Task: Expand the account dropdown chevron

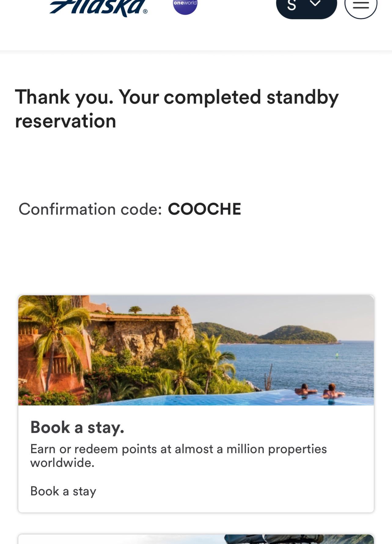Action: tap(315, 4)
